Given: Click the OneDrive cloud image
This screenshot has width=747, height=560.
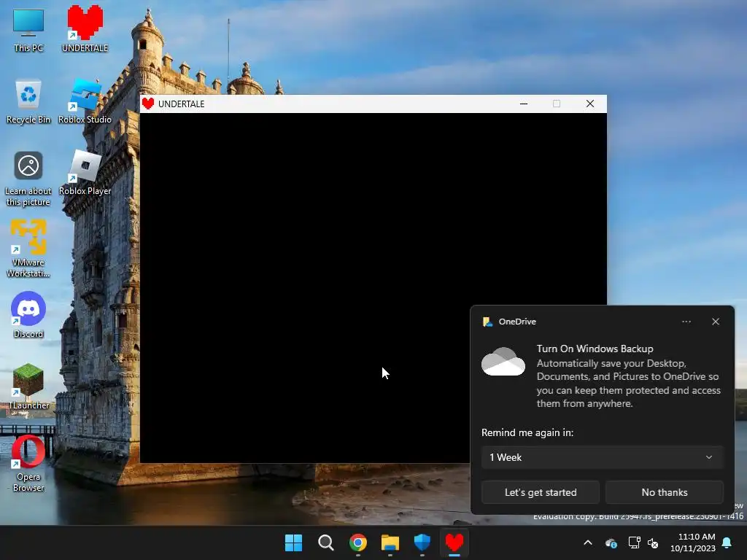Looking at the screenshot, I should point(503,362).
